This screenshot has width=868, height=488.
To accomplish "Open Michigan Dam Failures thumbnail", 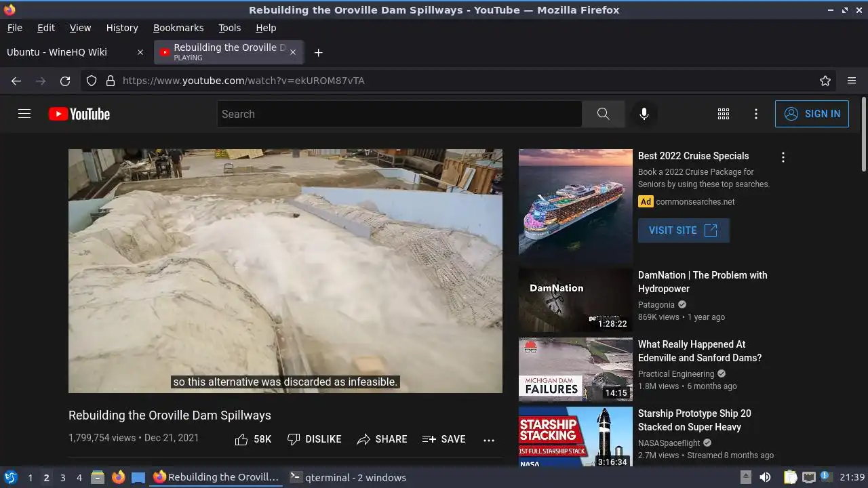I will tap(576, 369).
